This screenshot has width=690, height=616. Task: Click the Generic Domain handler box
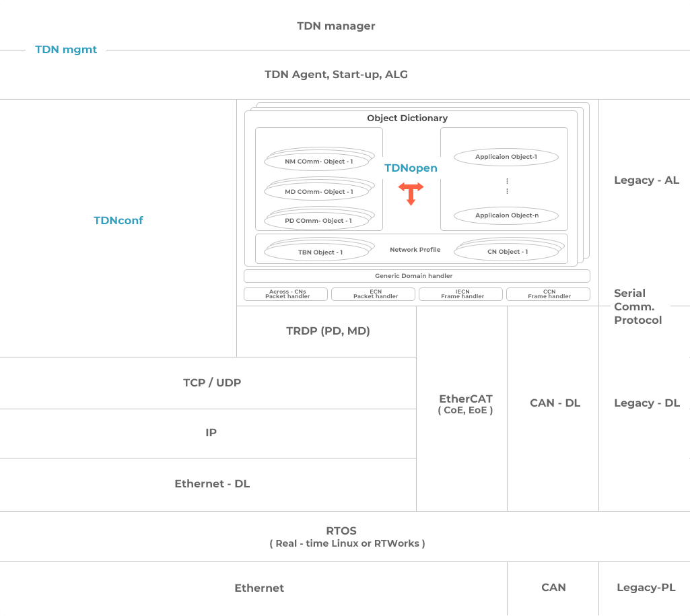(x=417, y=276)
